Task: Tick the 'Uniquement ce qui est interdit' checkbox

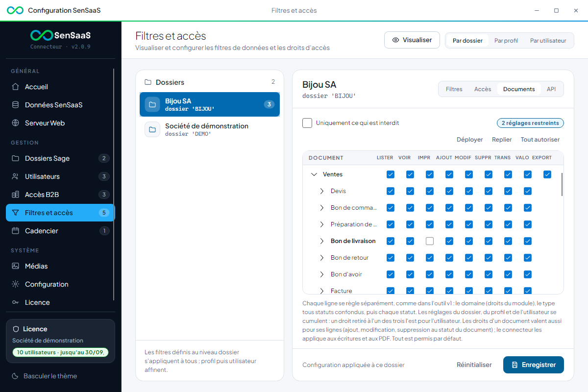Action: [307, 123]
